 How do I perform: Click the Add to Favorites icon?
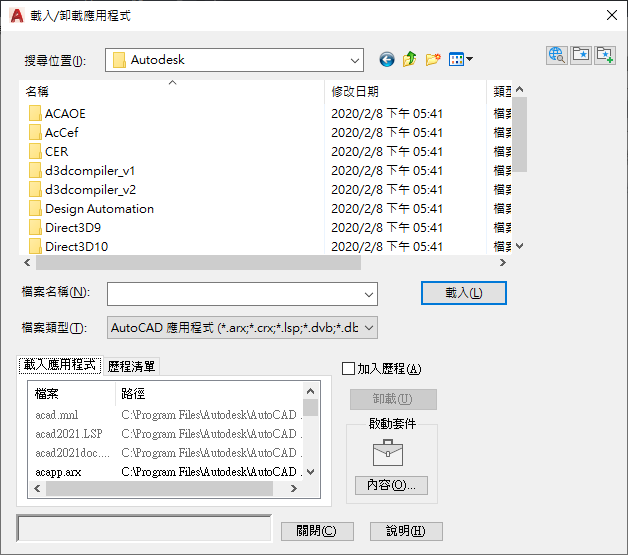tap(605, 55)
